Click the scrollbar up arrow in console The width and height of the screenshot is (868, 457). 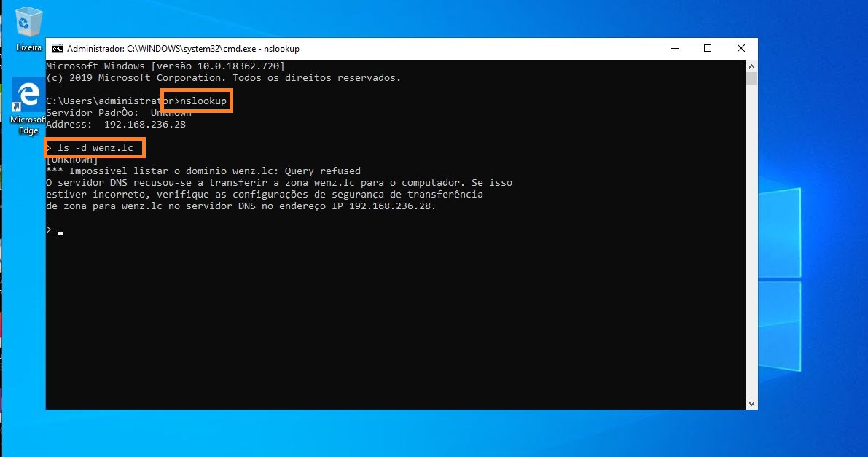point(751,66)
